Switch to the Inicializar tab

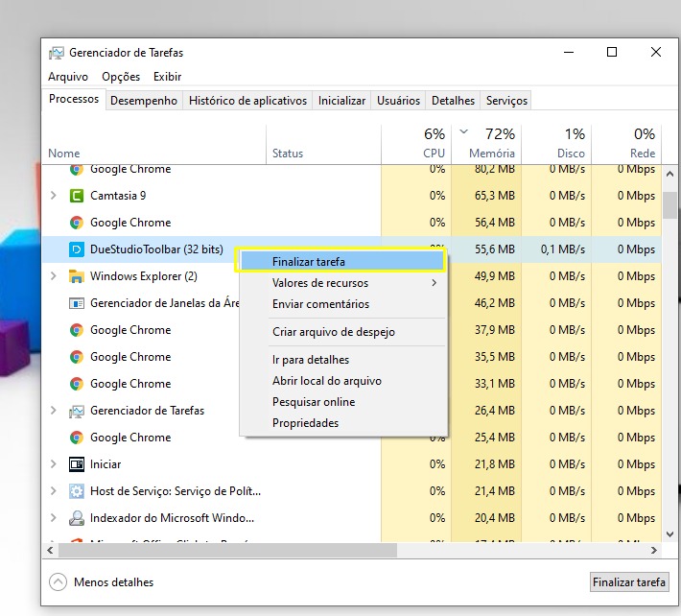point(341,101)
